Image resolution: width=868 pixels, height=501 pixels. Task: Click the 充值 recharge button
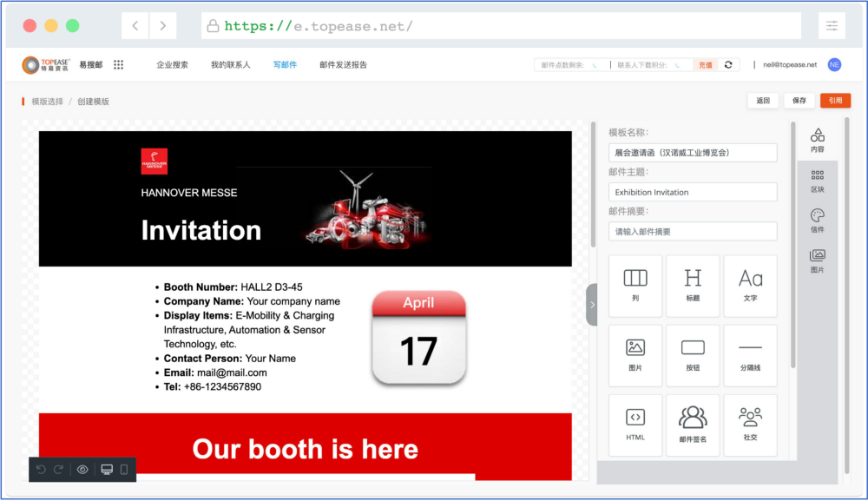pyautogui.click(x=705, y=65)
